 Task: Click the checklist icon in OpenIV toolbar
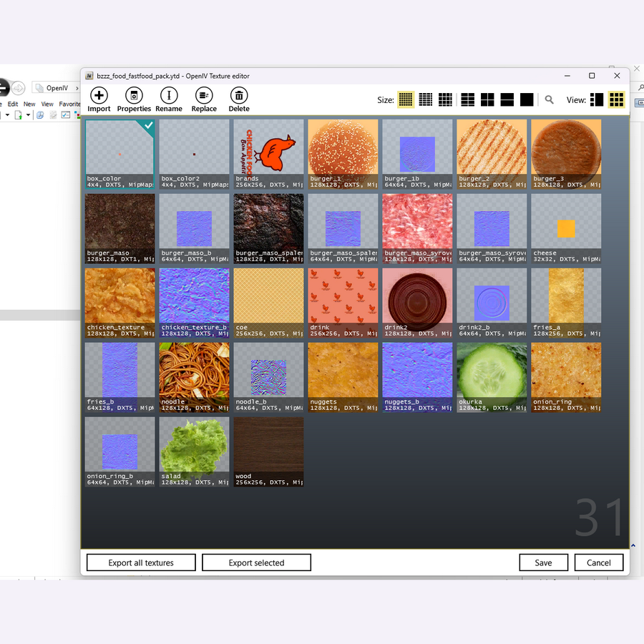pos(65,115)
